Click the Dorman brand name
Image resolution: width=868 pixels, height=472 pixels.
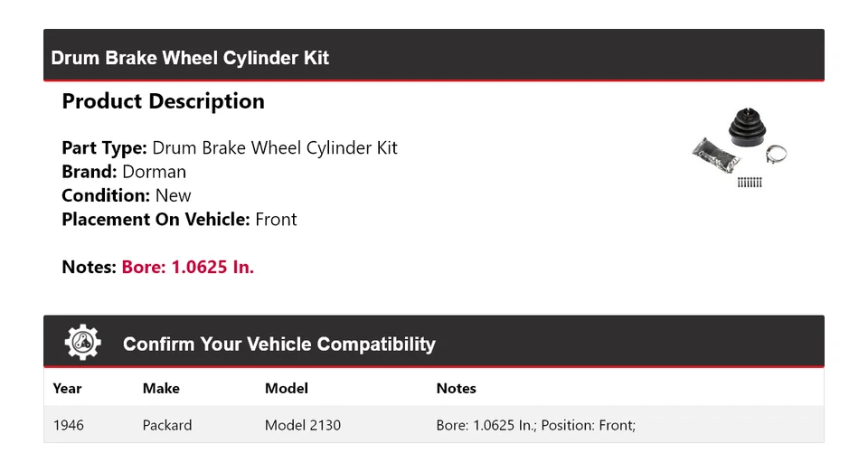pos(154,172)
